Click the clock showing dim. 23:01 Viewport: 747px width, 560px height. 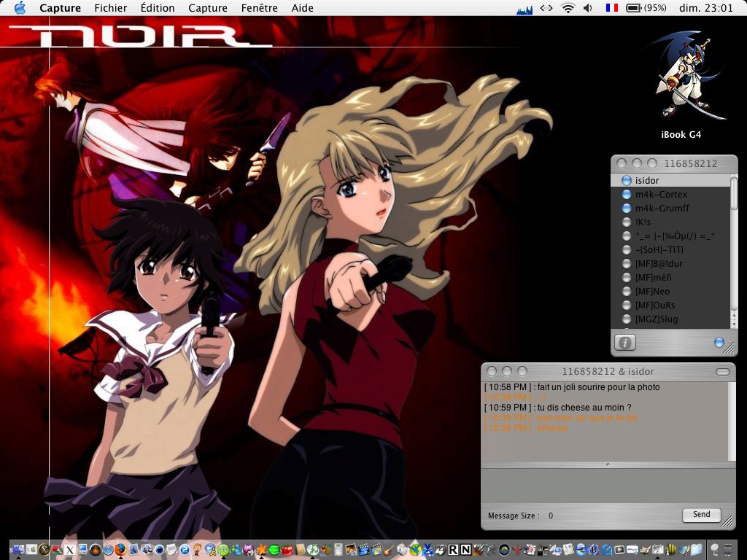pyautogui.click(x=706, y=7)
